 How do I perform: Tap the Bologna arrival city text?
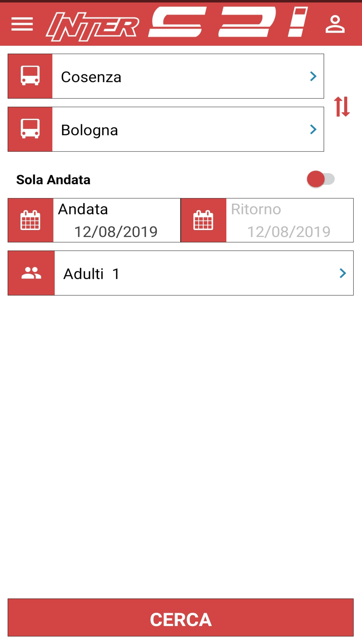tap(89, 130)
